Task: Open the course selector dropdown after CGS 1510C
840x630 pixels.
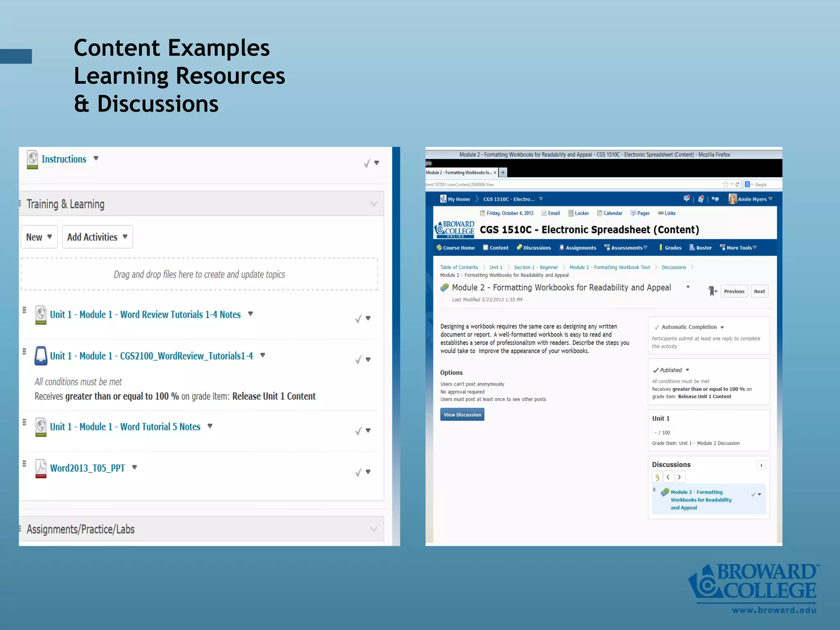Action: pos(541,199)
